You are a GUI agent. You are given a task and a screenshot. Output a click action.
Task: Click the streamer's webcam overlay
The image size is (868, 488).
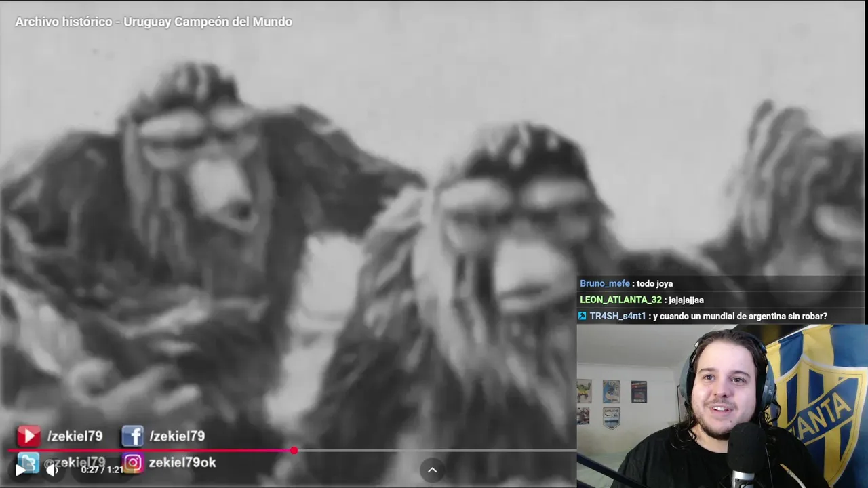[x=722, y=405]
